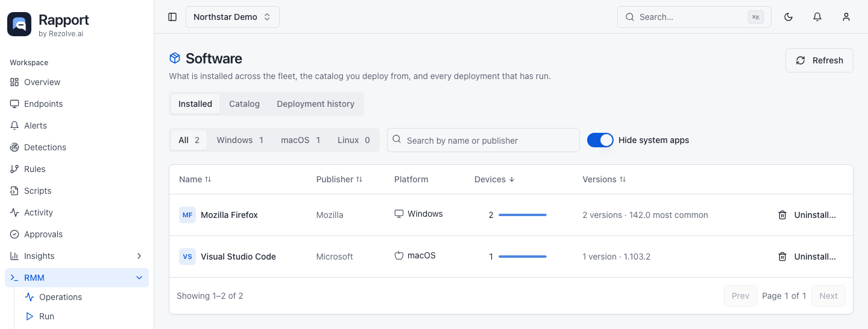Toggle the sidebar panel icon
The image size is (868, 329).
[x=172, y=17]
